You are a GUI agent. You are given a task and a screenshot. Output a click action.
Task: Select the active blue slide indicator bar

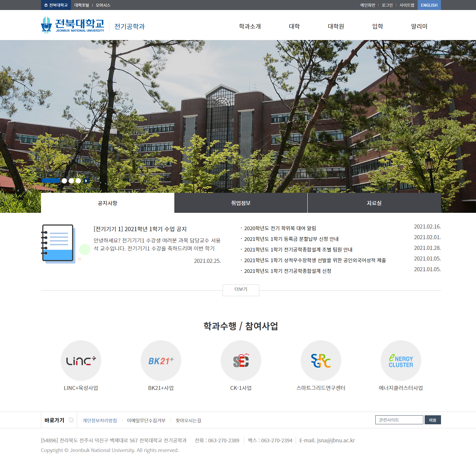(51, 181)
